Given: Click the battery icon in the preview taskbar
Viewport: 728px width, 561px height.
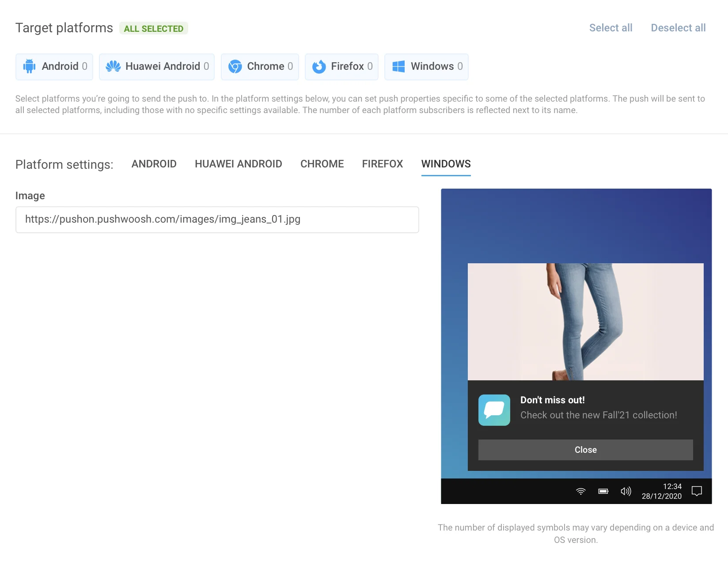Looking at the screenshot, I should pos(603,491).
